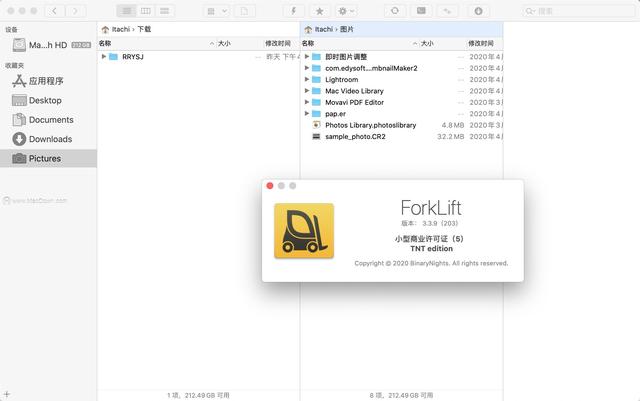Select Pictures in the sidebar

pos(48,158)
